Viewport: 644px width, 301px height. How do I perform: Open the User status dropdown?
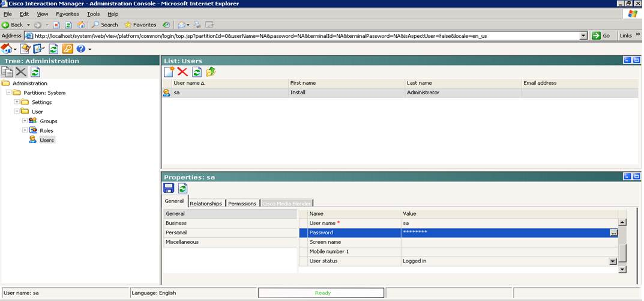(613, 261)
